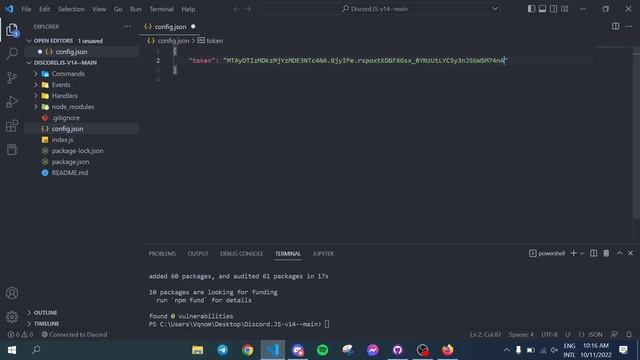Open the Help menu
The image size is (640, 360).
pos(188,9)
